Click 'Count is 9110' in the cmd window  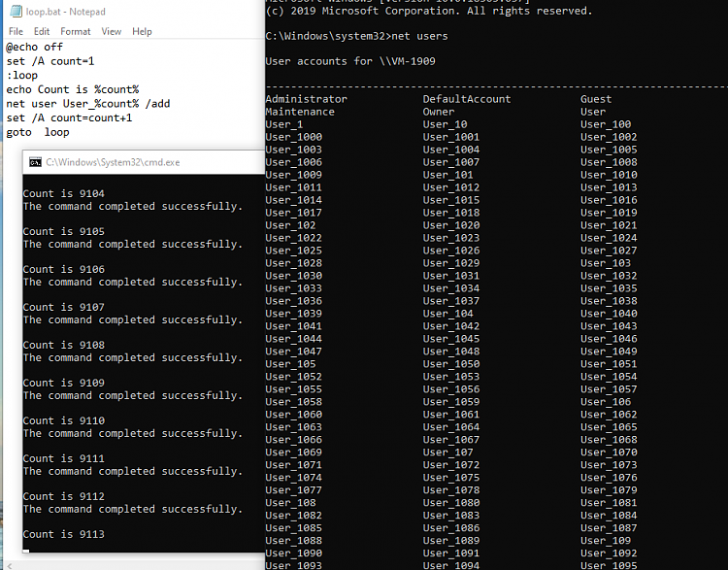point(64,420)
